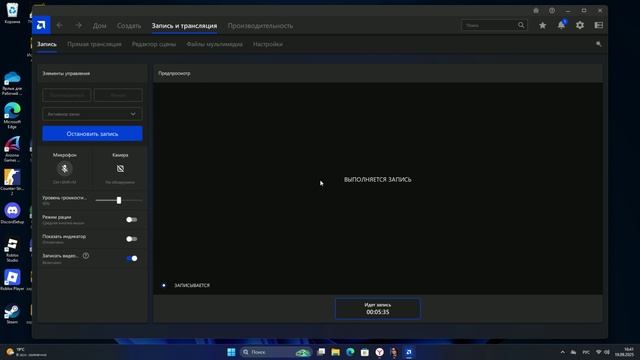Adjust the Уровень громкости slider

(119, 200)
